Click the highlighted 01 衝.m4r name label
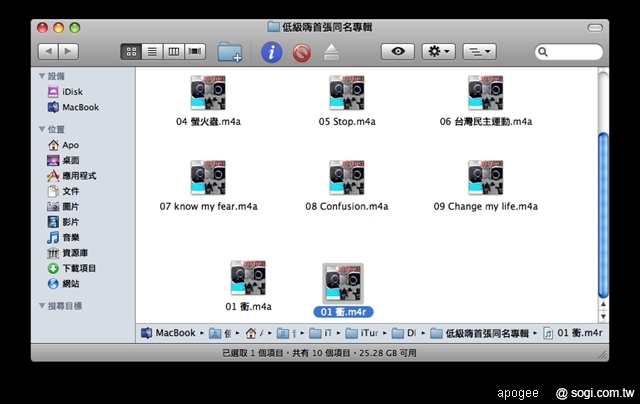 coord(343,312)
